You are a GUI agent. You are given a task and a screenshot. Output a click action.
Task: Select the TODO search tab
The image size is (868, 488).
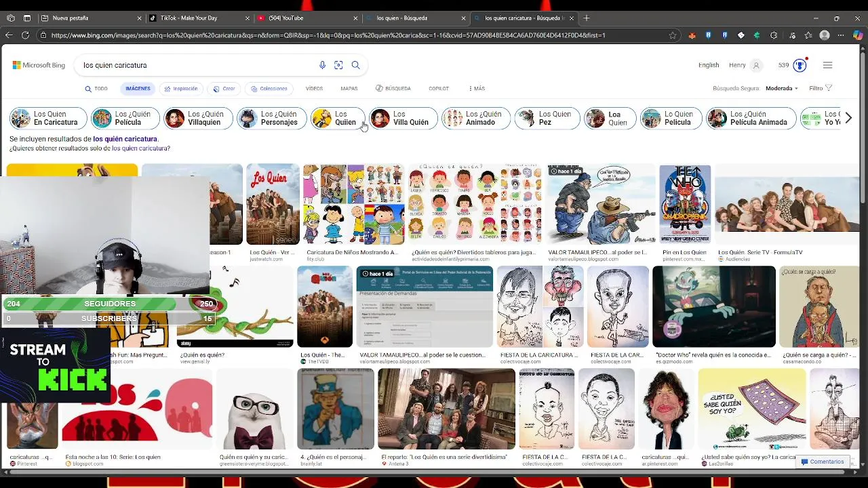(x=96, y=89)
